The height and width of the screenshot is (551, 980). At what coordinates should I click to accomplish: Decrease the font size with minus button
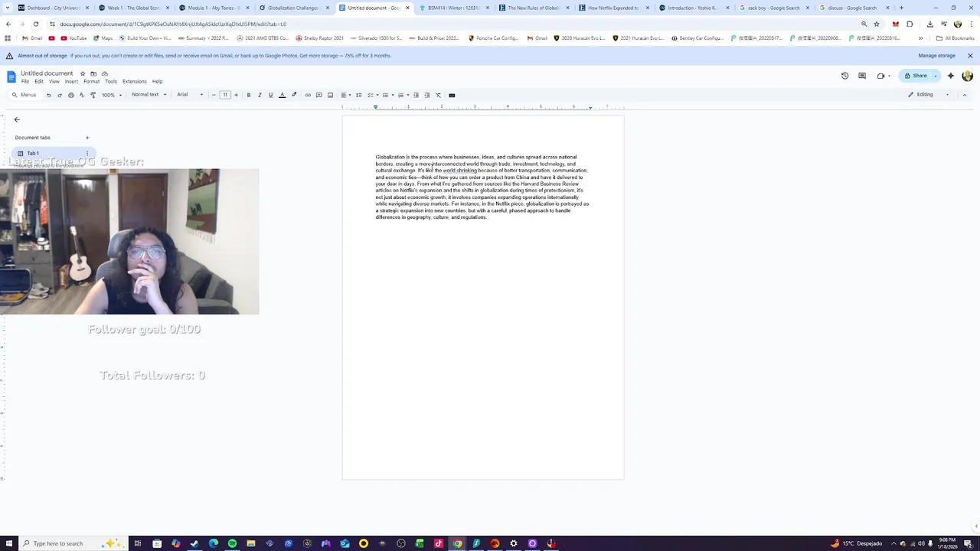coord(214,95)
